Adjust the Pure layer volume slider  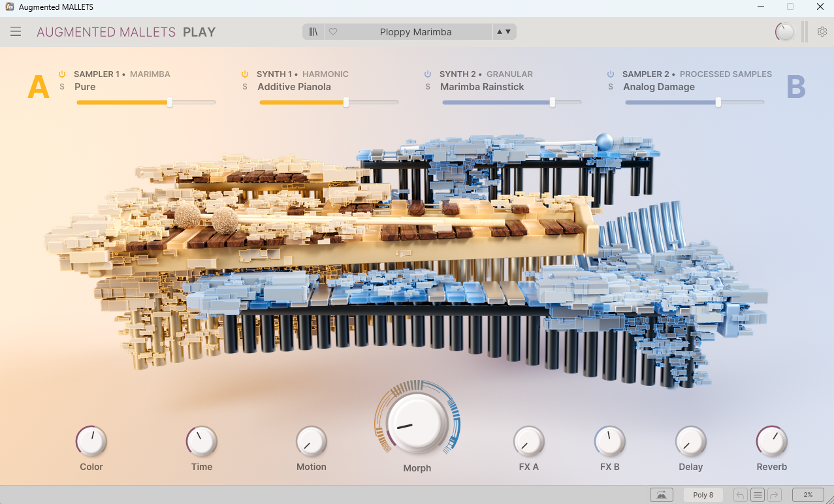tap(146, 102)
